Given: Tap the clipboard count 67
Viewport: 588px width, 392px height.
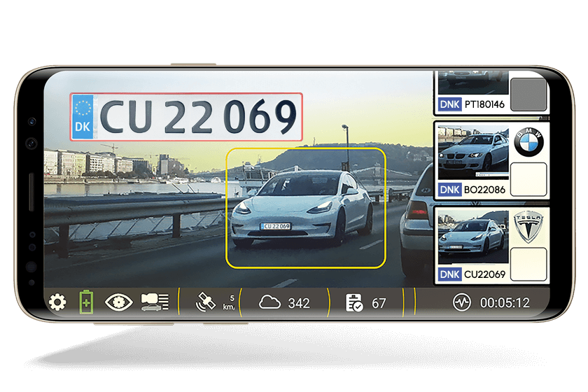Looking at the screenshot, I should pos(379,303).
